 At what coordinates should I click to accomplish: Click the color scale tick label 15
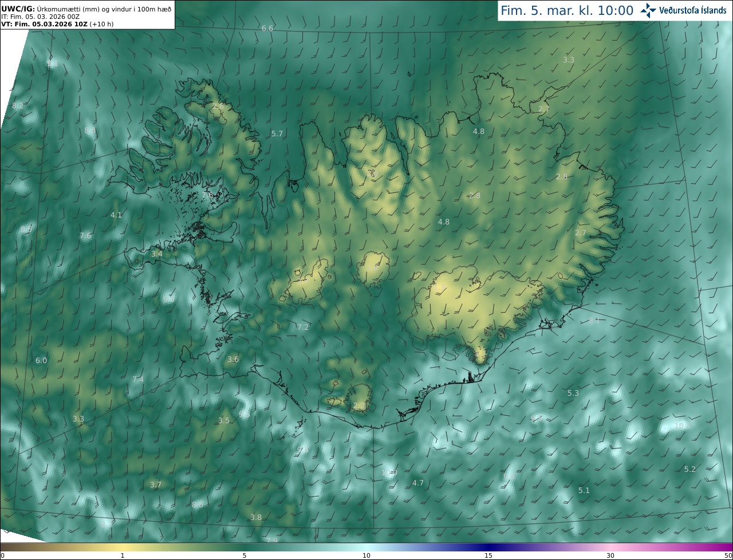coord(488,555)
